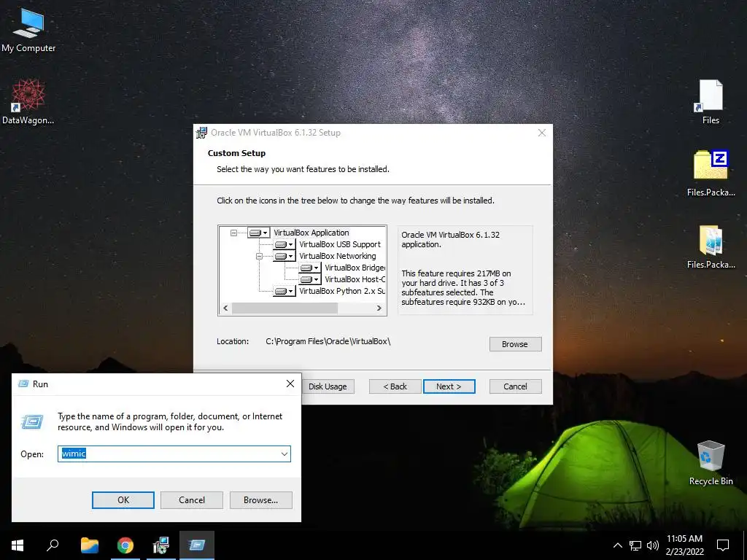Click OK in the Run dialog

(123, 500)
